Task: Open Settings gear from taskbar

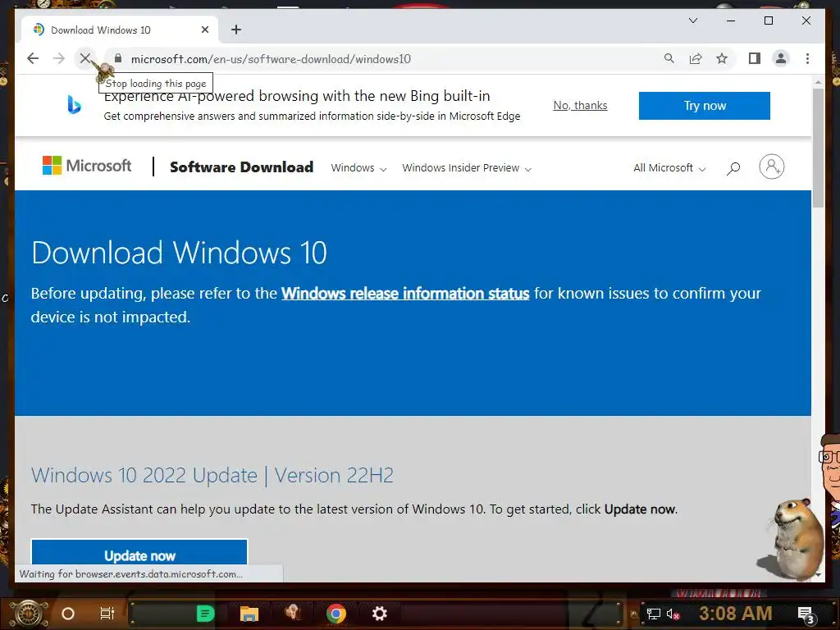Action: coord(379,614)
